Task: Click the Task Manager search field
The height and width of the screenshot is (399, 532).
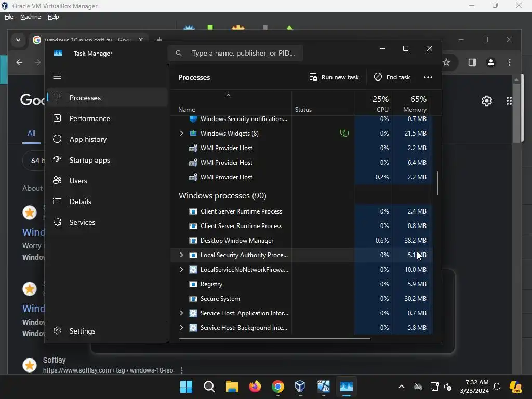Action: click(235, 54)
